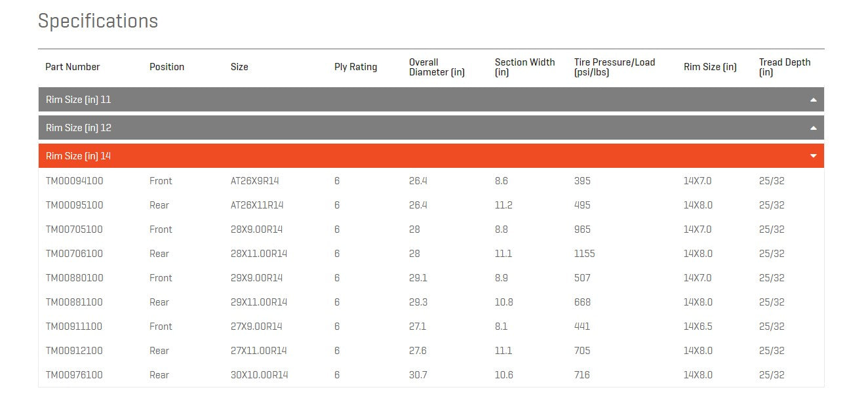
Task: Select part number TM00094100
Action: click(74, 181)
